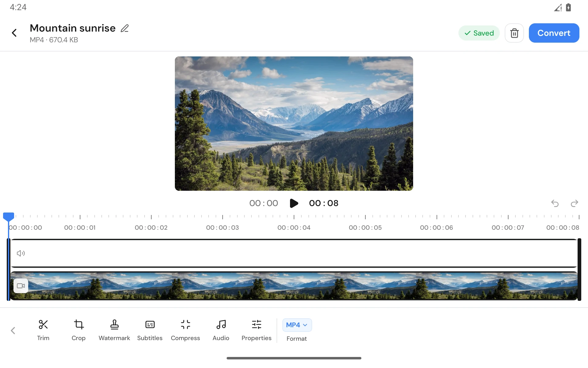Screen dimensions: 588x368
Task: Click the current time 00:00 readout
Action: tap(263, 203)
